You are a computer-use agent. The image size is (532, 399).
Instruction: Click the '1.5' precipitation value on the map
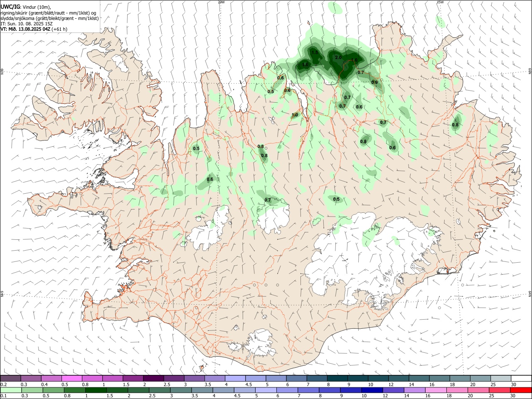[x=315, y=52]
